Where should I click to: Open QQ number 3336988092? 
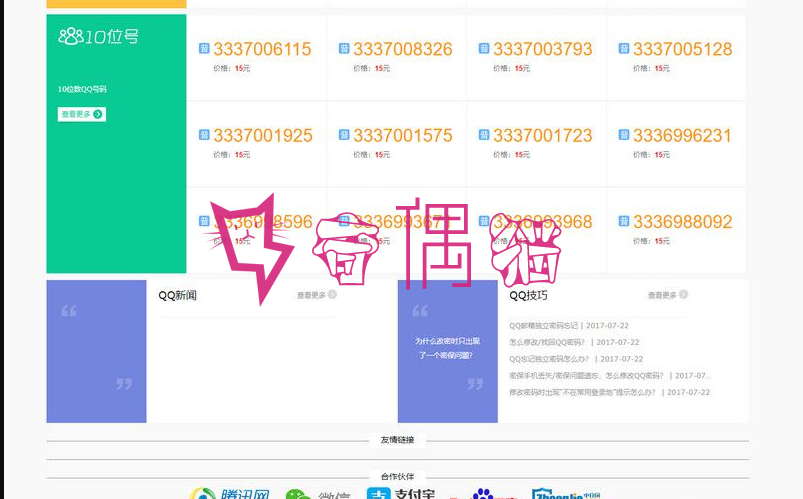682,222
